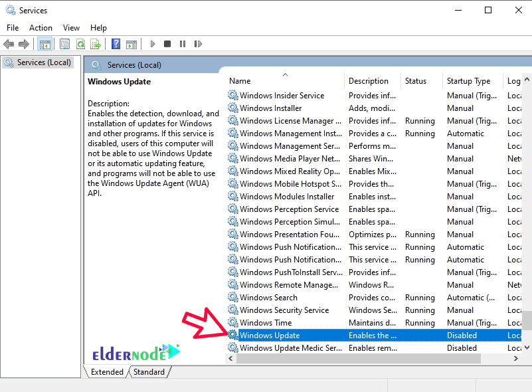Switch to the Standard tab
Viewport: 532px width, 392px height.
pyautogui.click(x=149, y=371)
